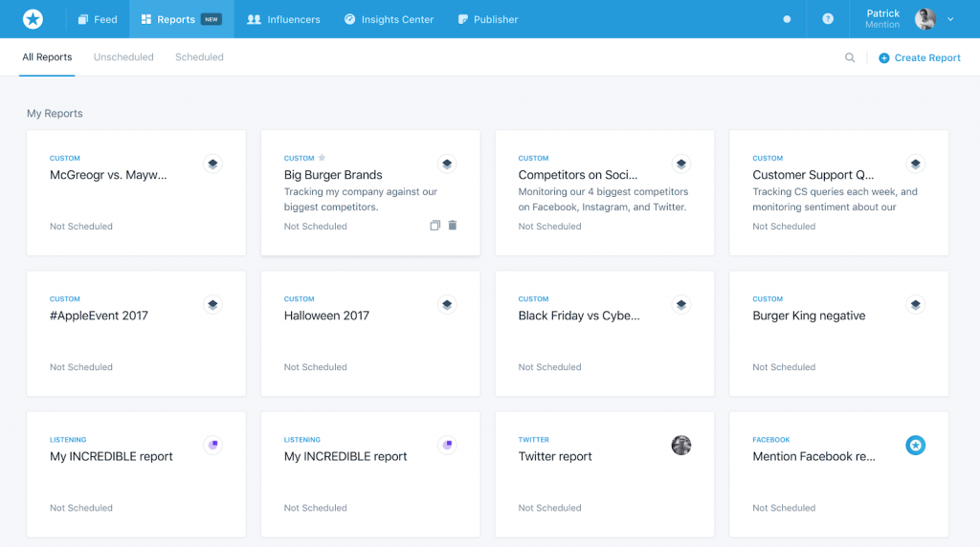Open the Publisher tab
Image resolution: width=980 pixels, height=547 pixels.
[x=488, y=19]
